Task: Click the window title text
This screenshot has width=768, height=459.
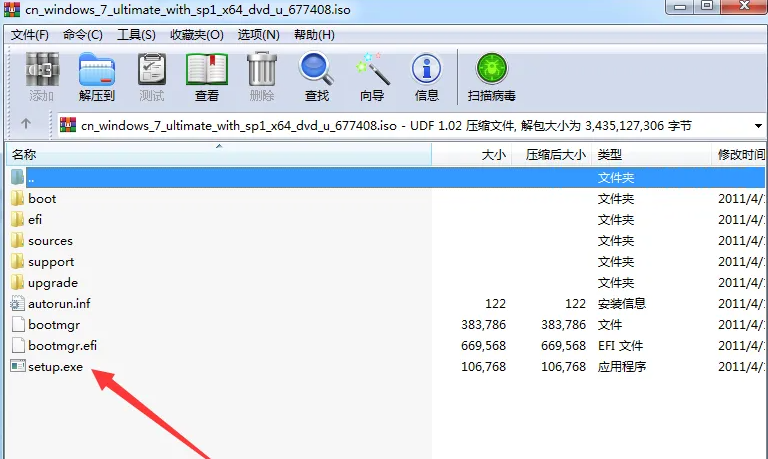Action: (188, 10)
